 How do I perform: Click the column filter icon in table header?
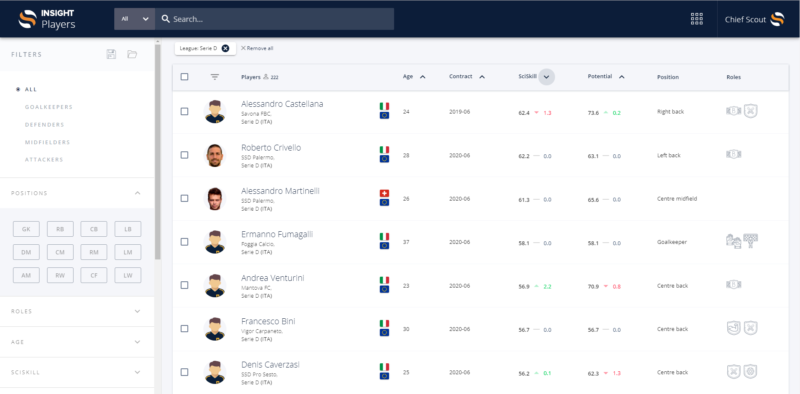pos(215,77)
